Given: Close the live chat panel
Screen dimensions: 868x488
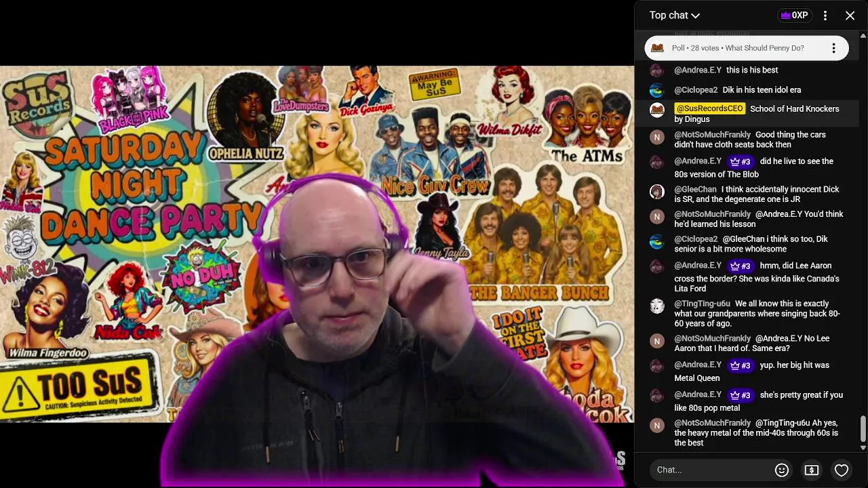Looking at the screenshot, I should (x=850, y=15).
